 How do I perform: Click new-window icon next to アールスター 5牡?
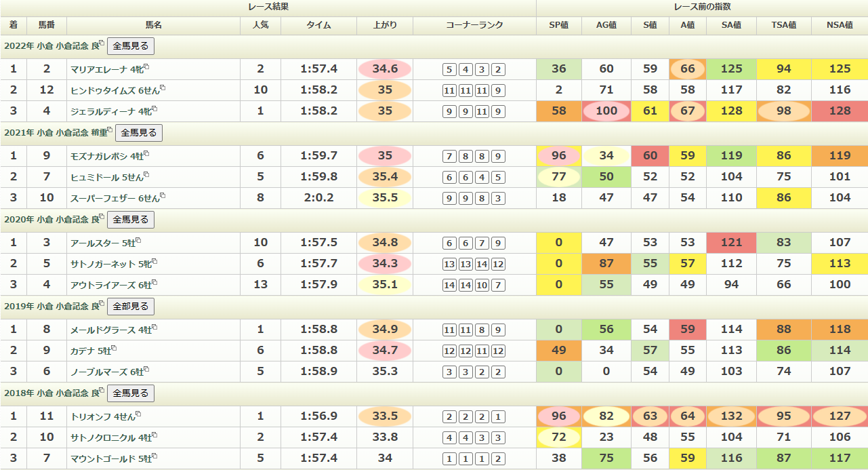coord(138,240)
